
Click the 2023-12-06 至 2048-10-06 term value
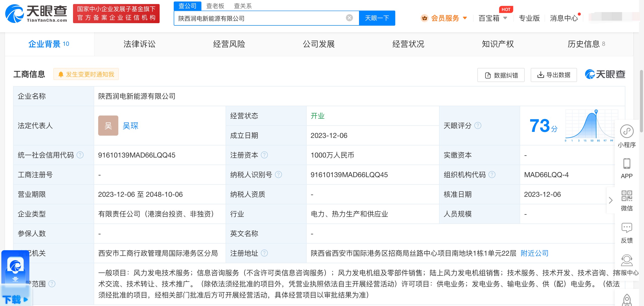140,194
